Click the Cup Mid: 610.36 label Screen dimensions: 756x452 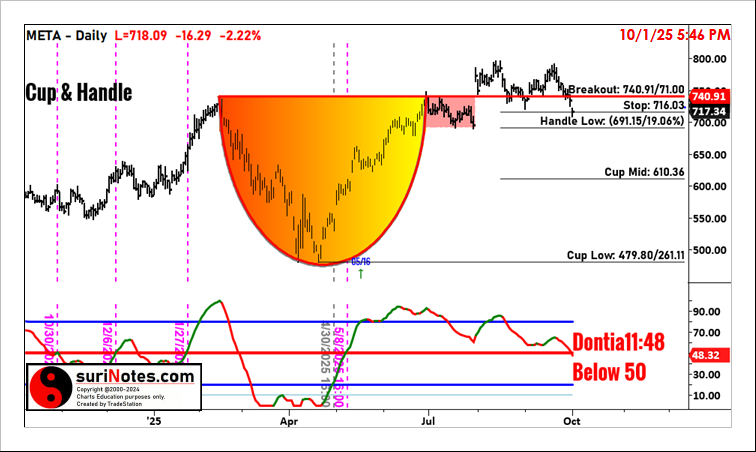(644, 172)
